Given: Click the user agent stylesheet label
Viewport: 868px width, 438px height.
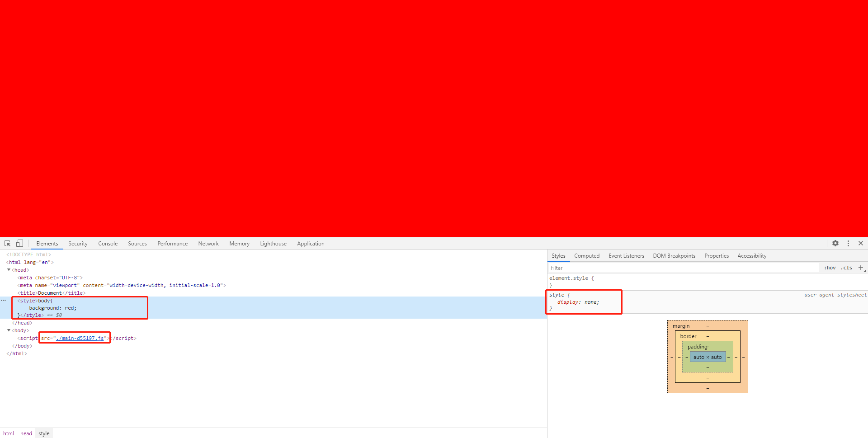Looking at the screenshot, I should (x=835, y=295).
